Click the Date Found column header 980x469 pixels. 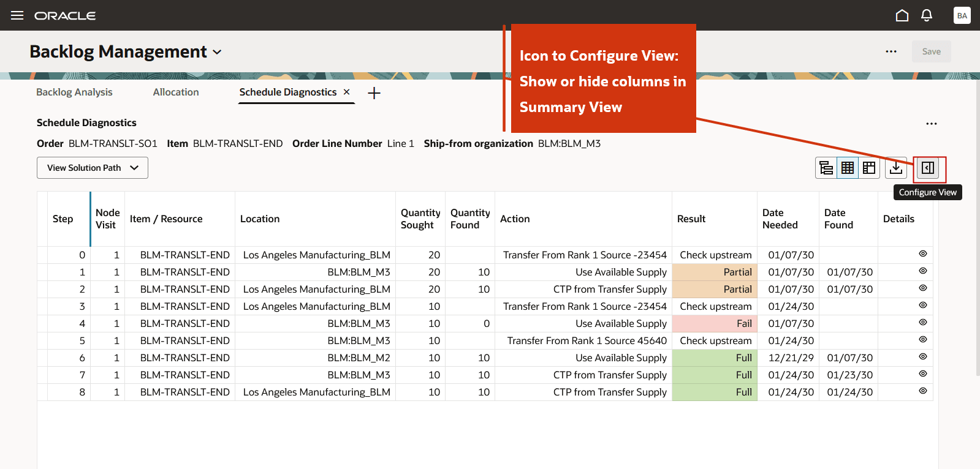point(848,219)
